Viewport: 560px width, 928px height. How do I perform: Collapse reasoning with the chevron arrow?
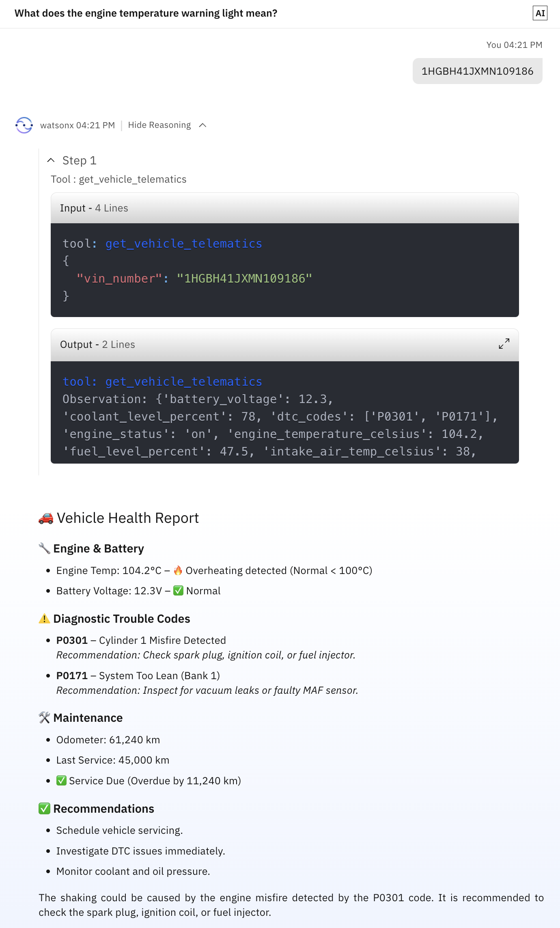[x=203, y=125]
